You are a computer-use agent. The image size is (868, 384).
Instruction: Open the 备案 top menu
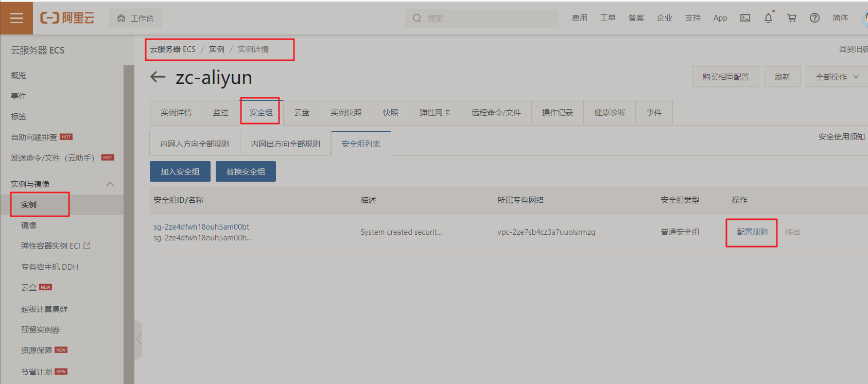pyautogui.click(x=636, y=18)
